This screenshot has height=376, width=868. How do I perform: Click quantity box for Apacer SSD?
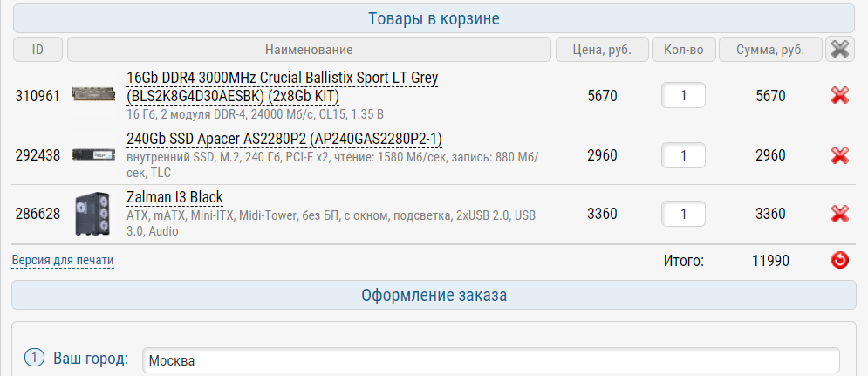tap(683, 155)
